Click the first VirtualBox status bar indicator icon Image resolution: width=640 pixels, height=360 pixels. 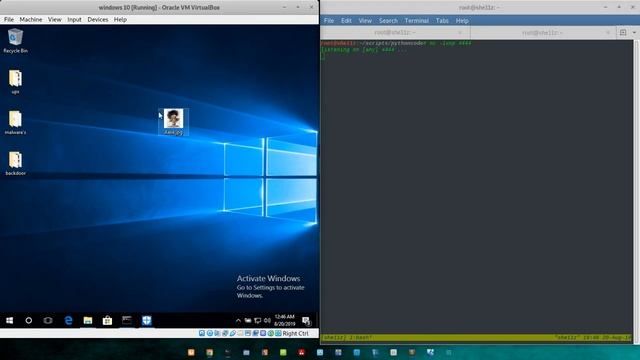202,333
